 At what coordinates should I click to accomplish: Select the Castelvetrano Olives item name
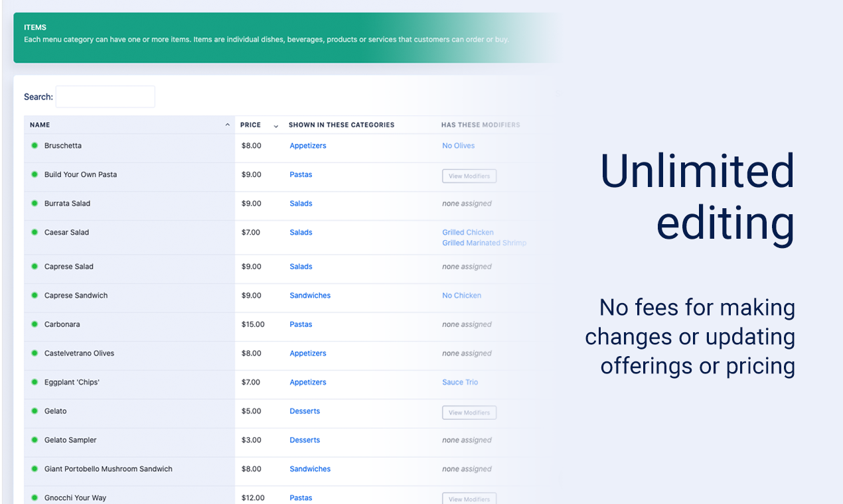pyautogui.click(x=79, y=353)
